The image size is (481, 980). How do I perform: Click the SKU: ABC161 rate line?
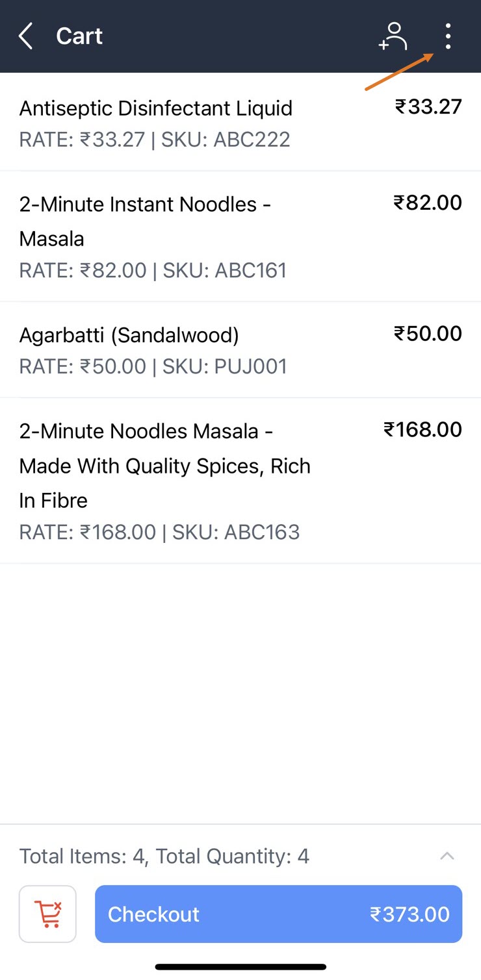[153, 270]
